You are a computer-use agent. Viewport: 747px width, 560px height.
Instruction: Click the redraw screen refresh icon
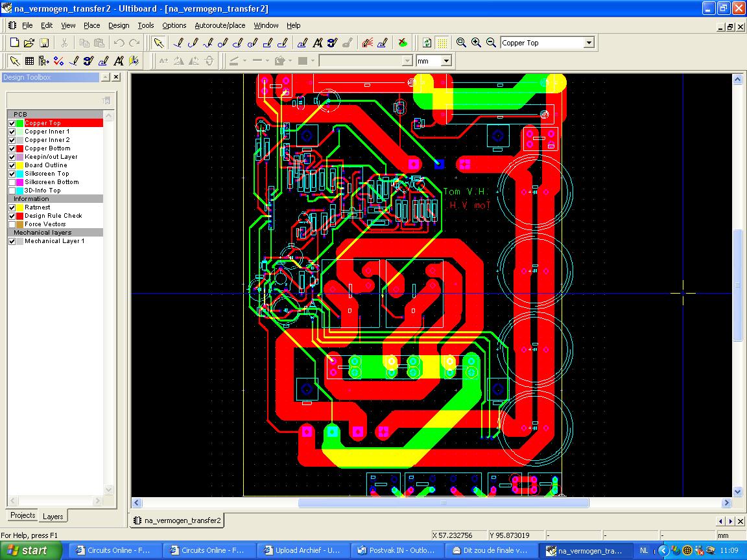[x=427, y=43]
